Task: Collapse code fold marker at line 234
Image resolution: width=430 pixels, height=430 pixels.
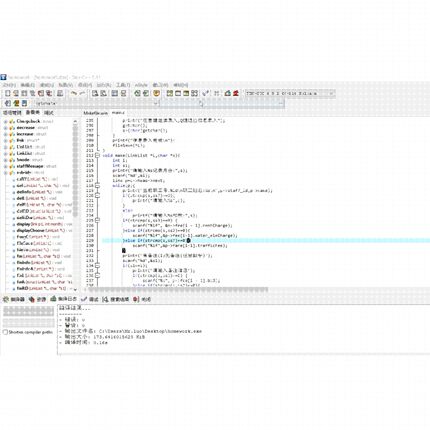Action: point(97,265)
